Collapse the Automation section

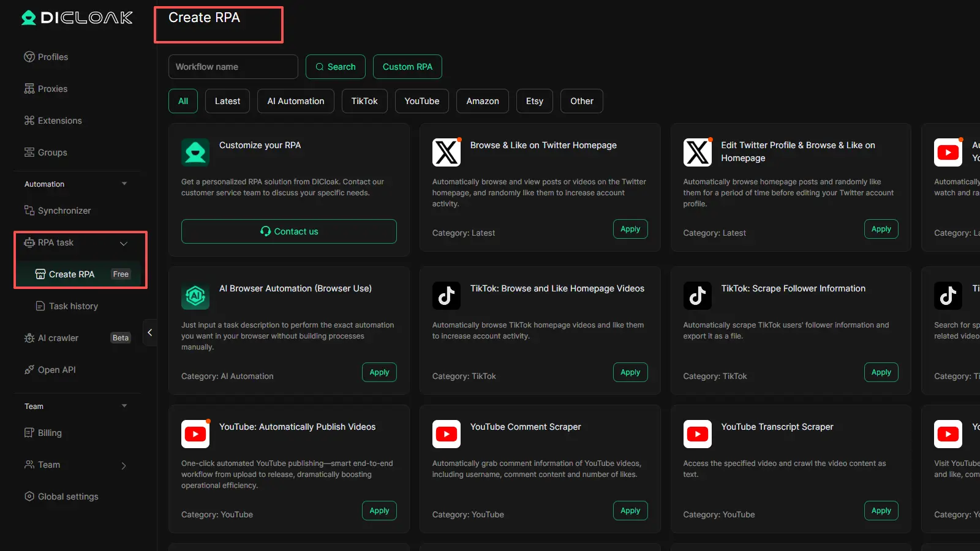point(124,184)
